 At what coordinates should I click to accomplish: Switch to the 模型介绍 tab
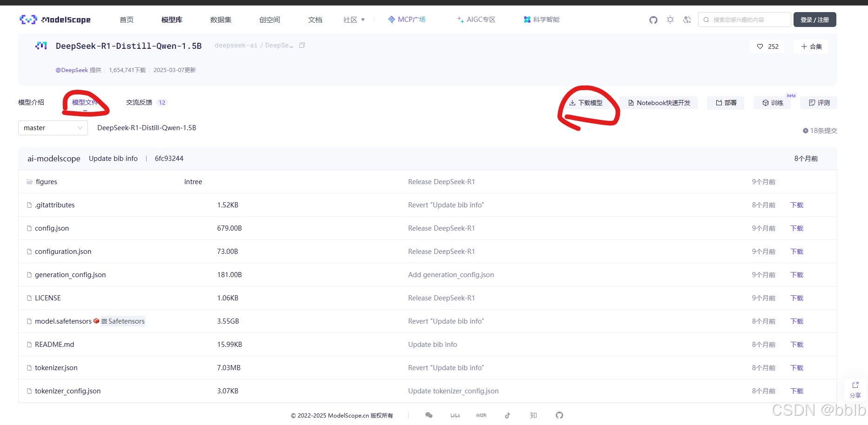coord(31,102)
